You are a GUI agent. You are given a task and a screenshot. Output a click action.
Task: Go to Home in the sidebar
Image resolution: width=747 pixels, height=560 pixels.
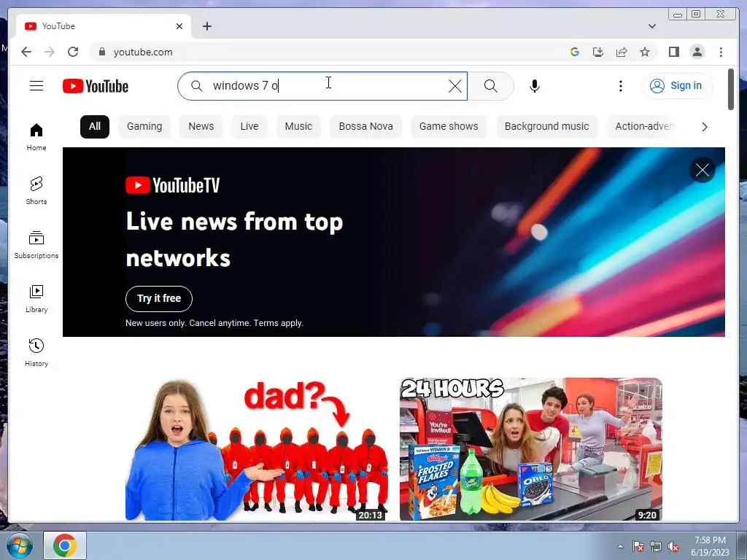pos(36,137)
